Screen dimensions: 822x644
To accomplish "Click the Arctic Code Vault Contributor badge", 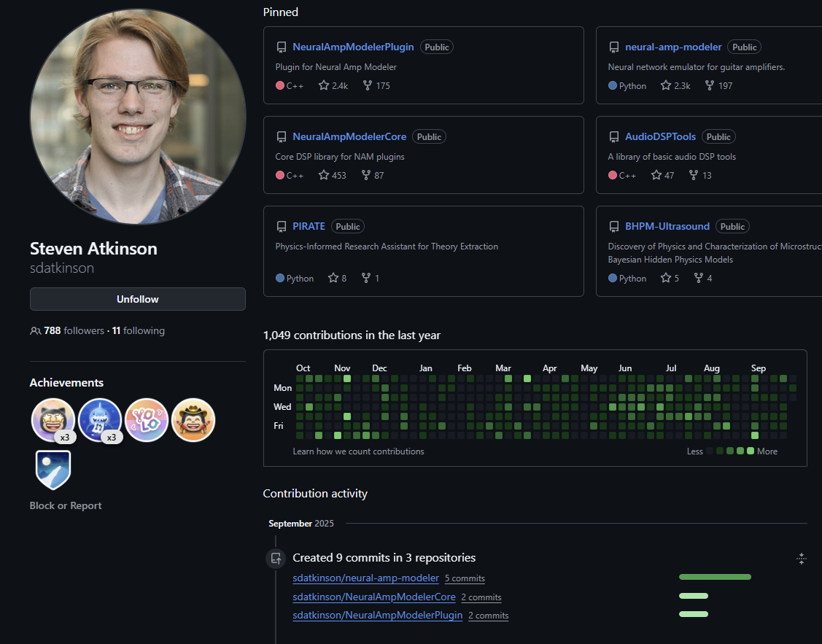I will coord(53,470).
